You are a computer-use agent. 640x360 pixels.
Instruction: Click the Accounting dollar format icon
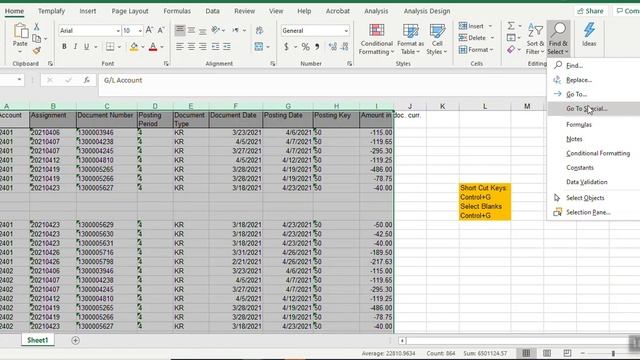click(286, 47)
